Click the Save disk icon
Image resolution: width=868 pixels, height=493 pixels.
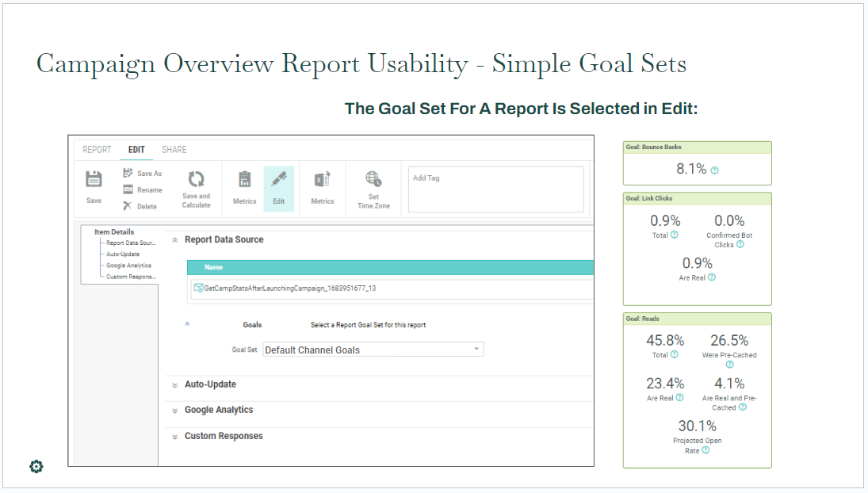click(x=94, y=180)
